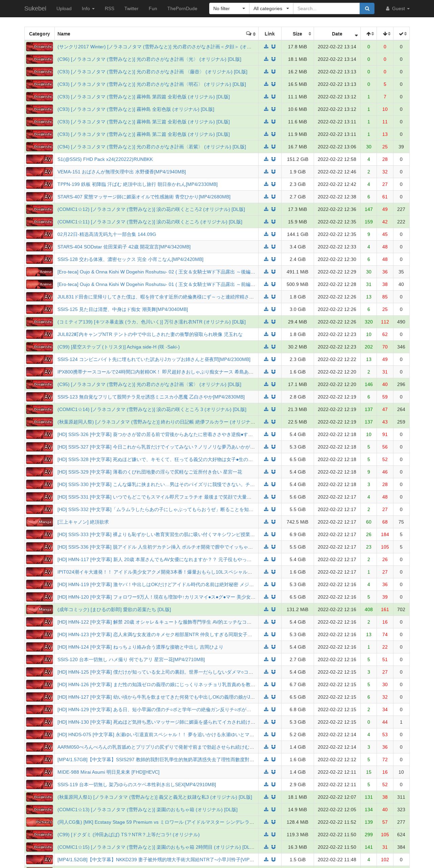Viewport: 434px width, 868px height.
Task: Click the Link column header
Action: point(270,34)
